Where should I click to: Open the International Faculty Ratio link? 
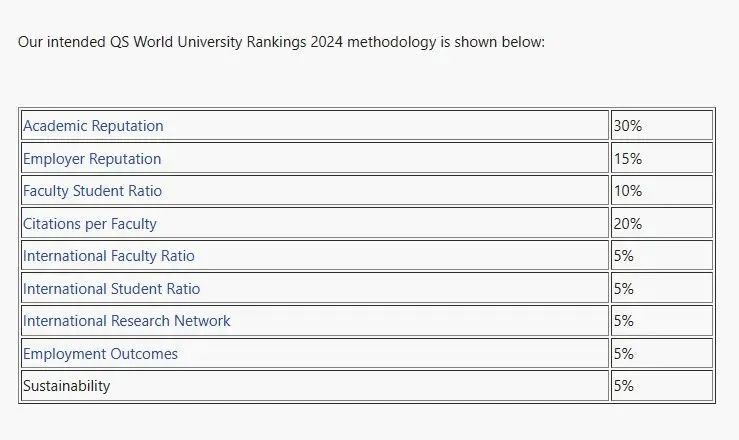click(x=109, y=256)
